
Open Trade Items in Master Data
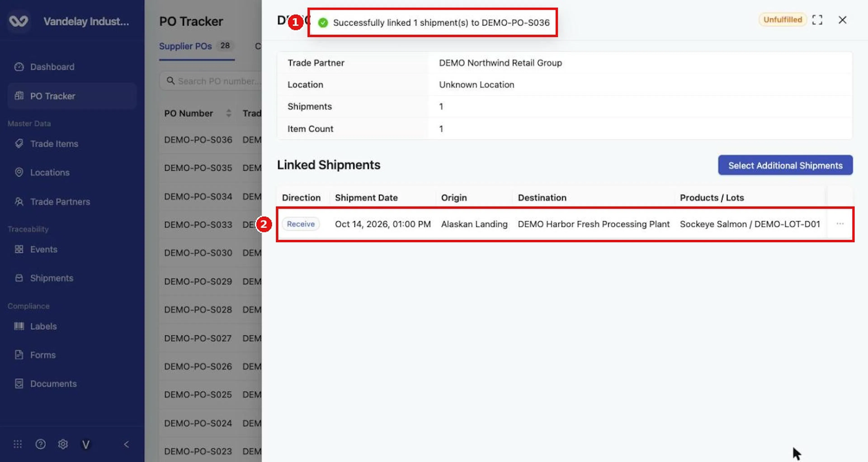click(x=72, y=144)
